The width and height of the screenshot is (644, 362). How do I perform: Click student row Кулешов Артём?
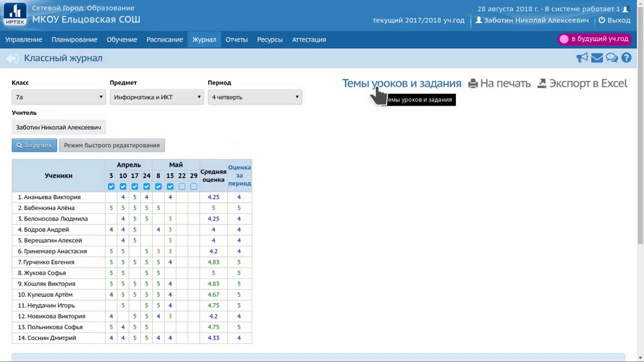tap(132, 295)
